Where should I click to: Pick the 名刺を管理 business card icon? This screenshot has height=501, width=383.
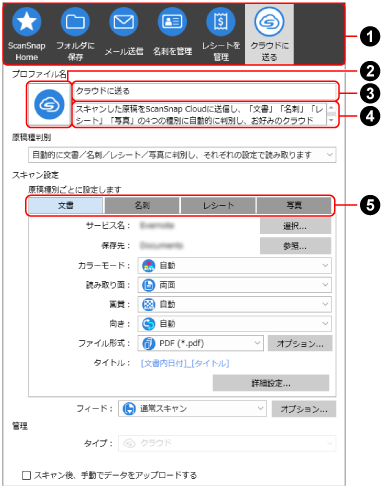172,22
